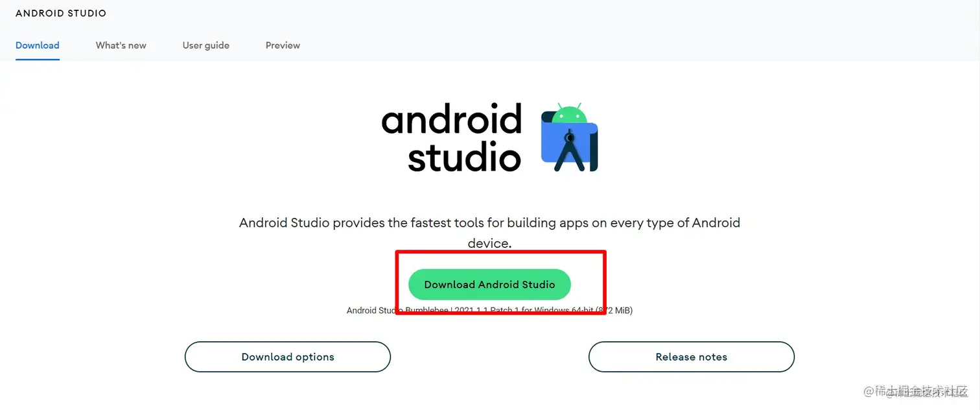Open Download options
This screenshot has height=410, width=980.
(288, 357)
